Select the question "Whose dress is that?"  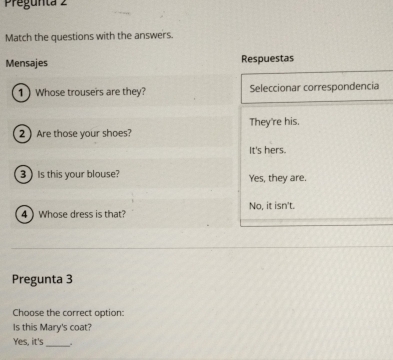pos(82,214)
